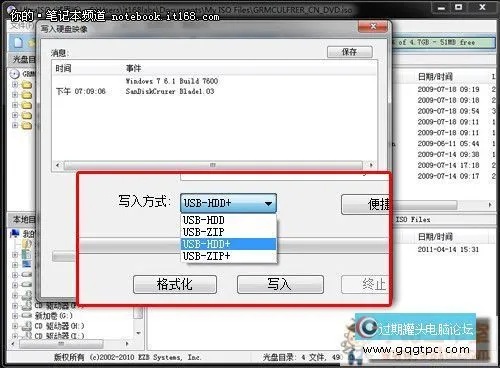Image resolution: width=500 pixels, height=368 pixels.
Task: Select the row dated 2009-07-18 09:54
Action: [448, 111]
